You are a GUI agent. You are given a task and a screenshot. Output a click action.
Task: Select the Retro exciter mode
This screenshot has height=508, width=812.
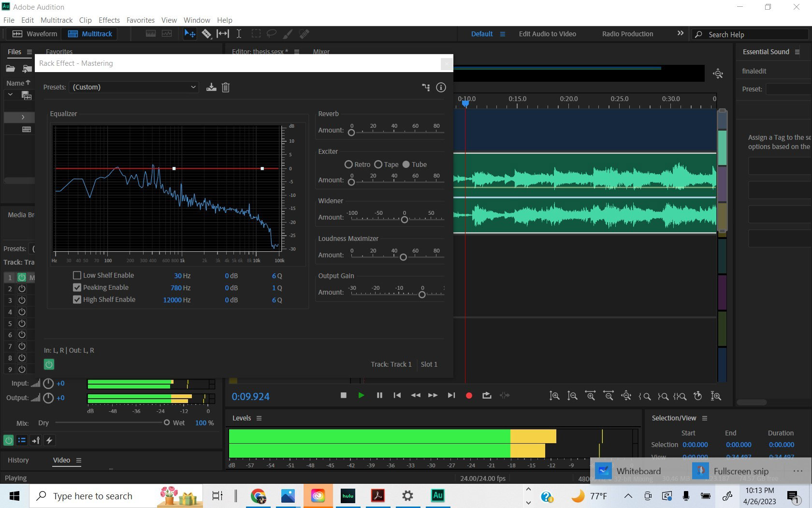(x=348, y=164)
